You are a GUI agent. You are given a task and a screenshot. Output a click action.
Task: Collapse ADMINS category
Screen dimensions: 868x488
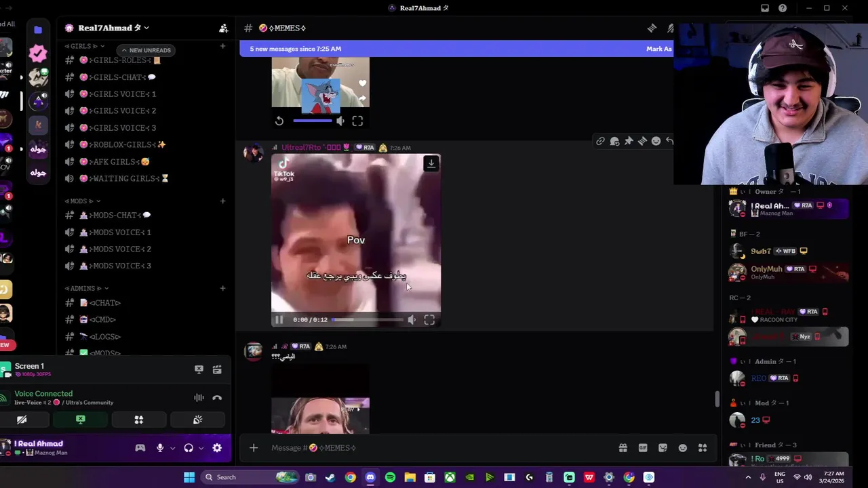86,288
